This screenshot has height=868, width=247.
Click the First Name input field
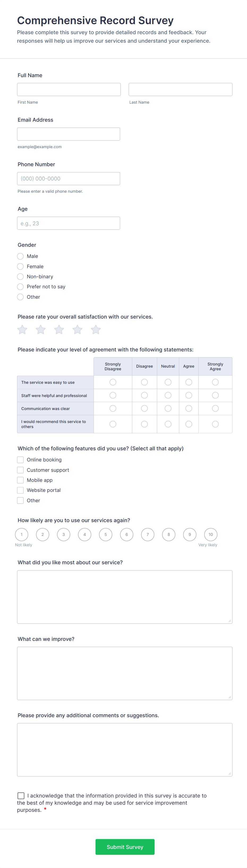point(69,89)
